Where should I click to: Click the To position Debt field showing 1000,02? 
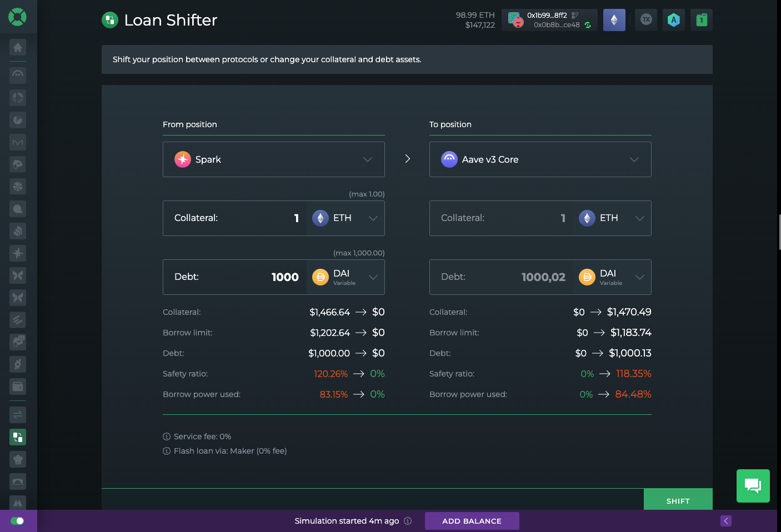pyautogui.click(x=502, y=277)
